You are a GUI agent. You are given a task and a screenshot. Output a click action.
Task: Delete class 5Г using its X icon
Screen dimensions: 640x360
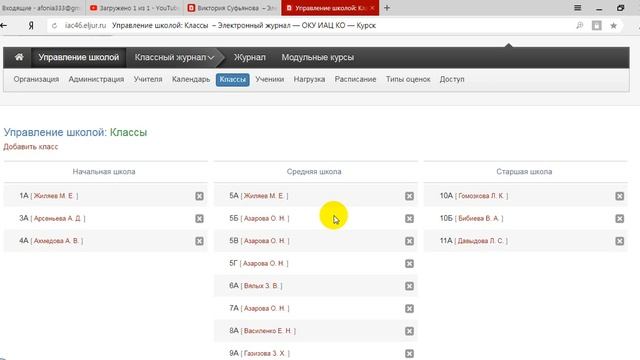(x=409, y=264)
